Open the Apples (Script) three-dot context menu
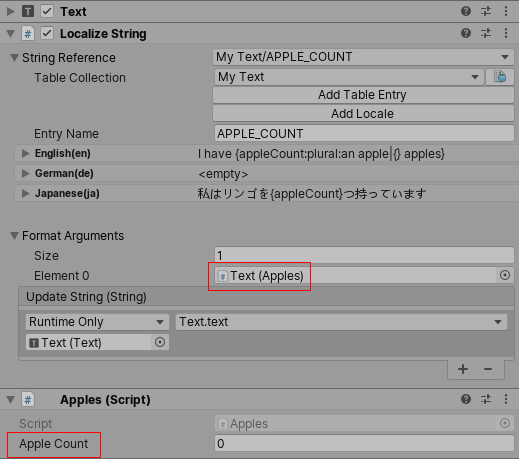Screen dimensions: 519x459 [506, 399]
